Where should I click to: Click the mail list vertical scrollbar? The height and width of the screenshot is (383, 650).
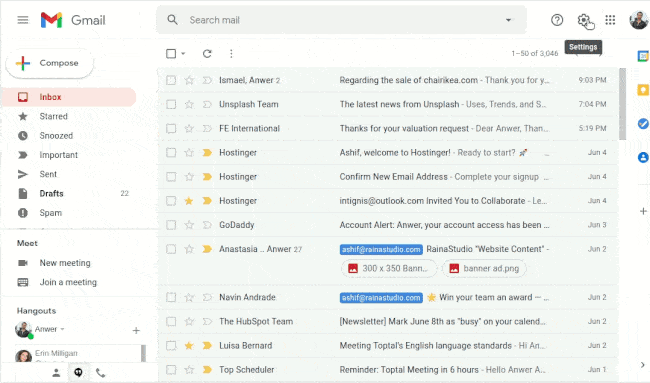pyautogui.click(x=622, y=104)
